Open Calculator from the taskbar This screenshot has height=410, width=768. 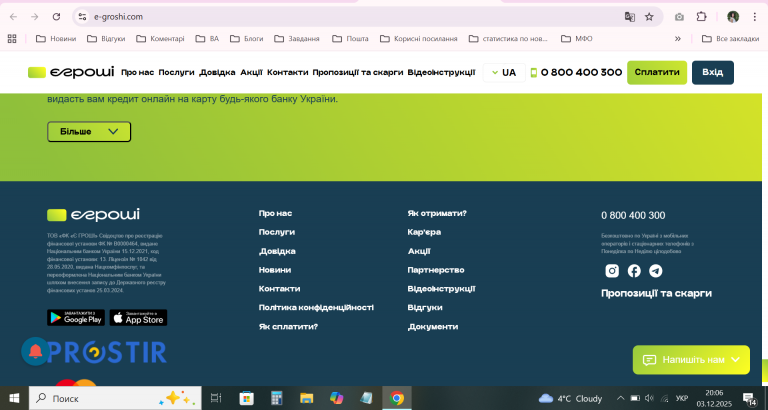point(277,398)
